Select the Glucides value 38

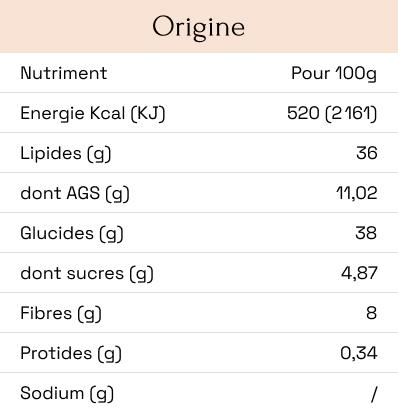point(366,233)
